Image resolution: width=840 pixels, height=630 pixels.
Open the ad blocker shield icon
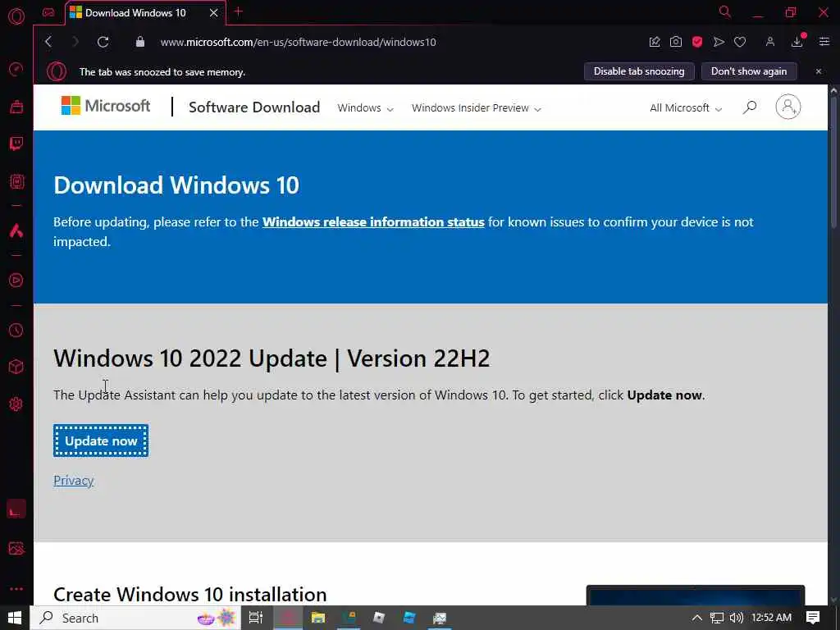[x=697, y=42]
